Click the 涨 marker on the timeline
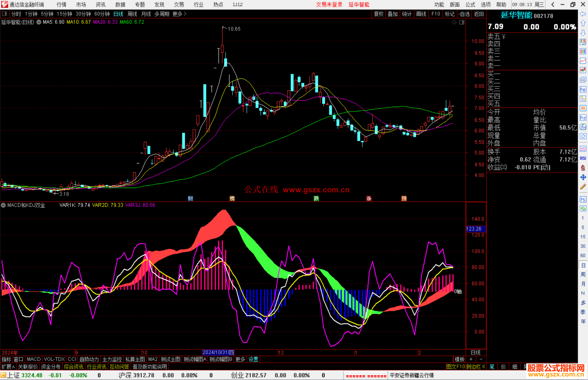The image size is (588, 380). tap(369, 198)
